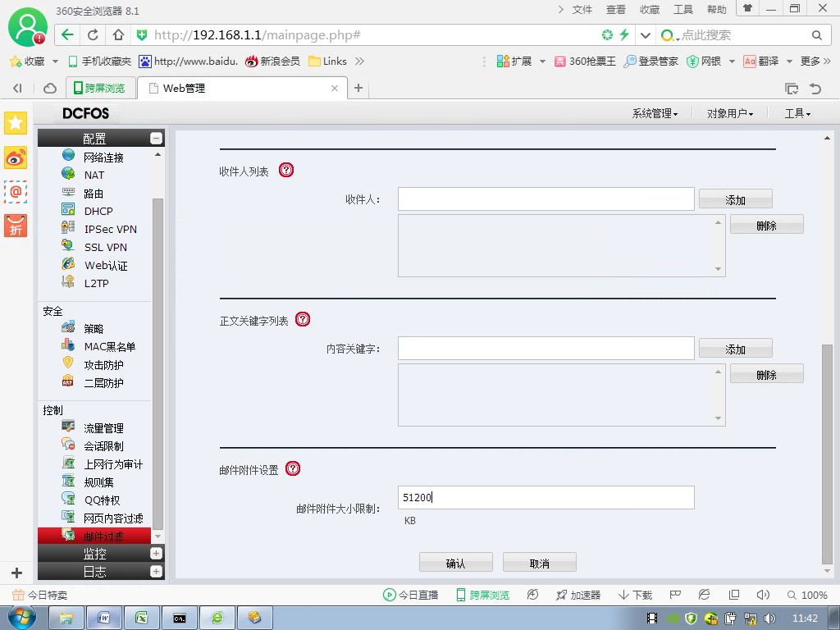Open the 工具 dropdown in DCFOS header

coord(797,113)
